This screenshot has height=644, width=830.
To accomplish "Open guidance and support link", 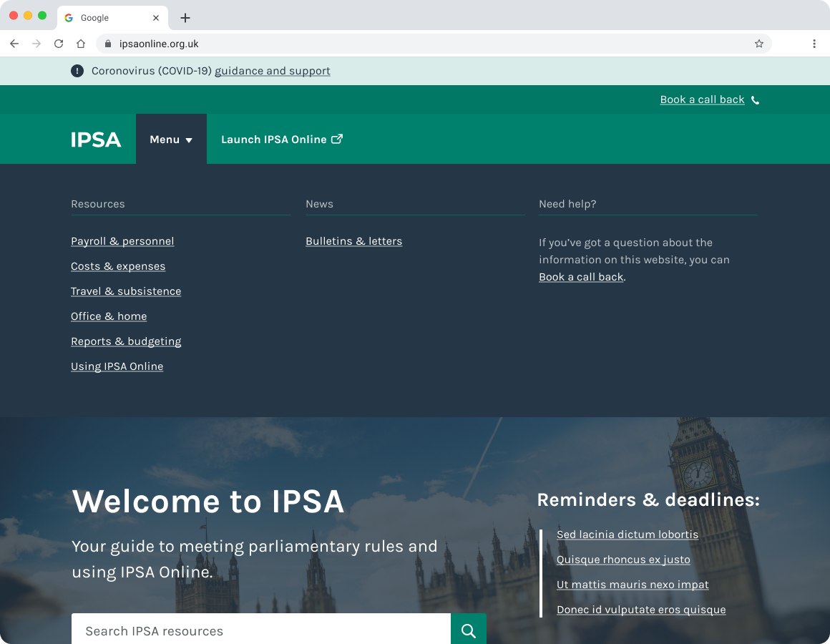I will [273, 71].
